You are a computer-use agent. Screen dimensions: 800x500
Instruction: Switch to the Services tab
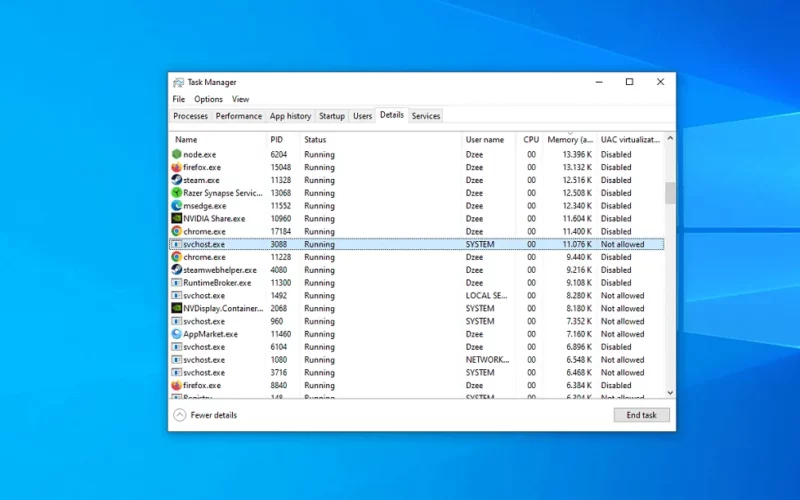point(426,116)
